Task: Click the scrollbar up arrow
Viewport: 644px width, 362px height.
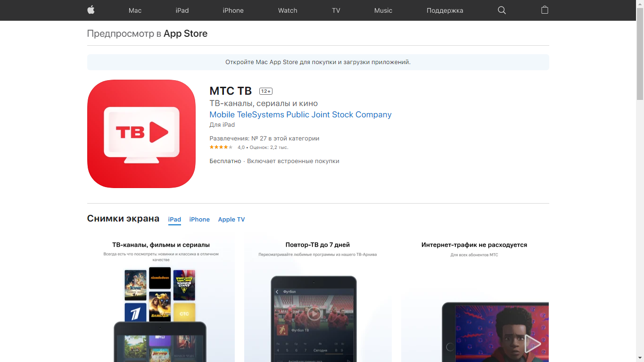Action: (640, 4)
